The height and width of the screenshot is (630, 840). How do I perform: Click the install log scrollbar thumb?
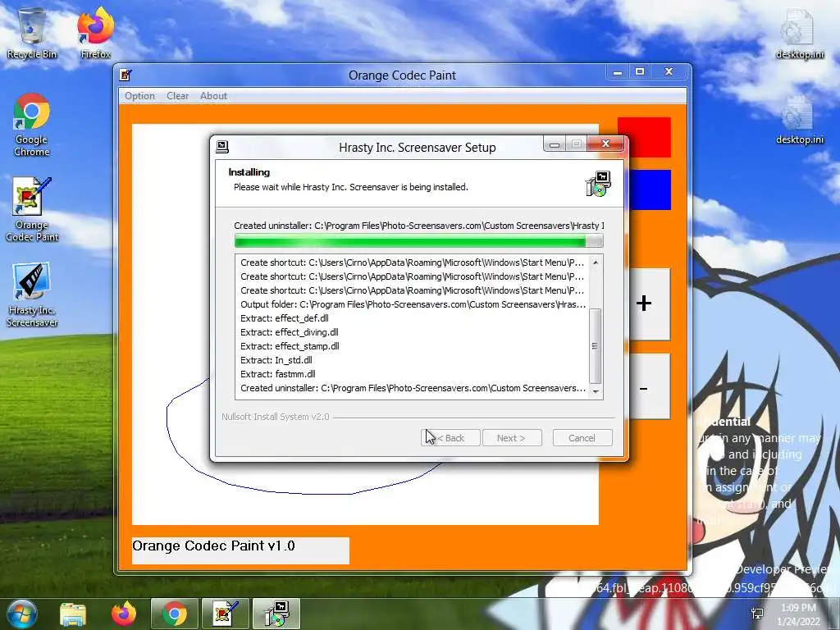tap(595, 346)
